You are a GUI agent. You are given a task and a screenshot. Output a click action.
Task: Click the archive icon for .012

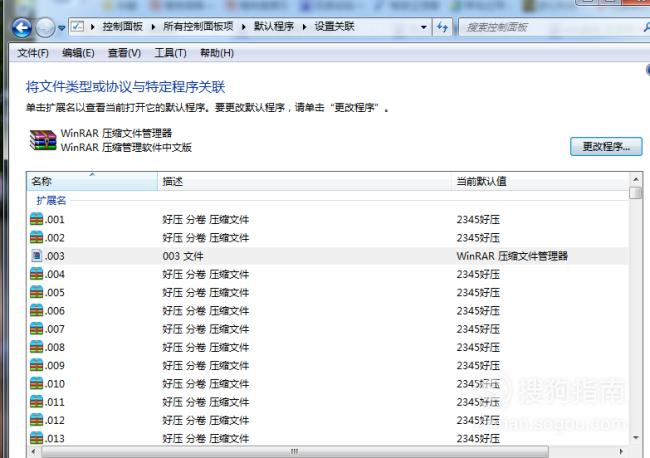pyautogui.click(x=36, y=420)
